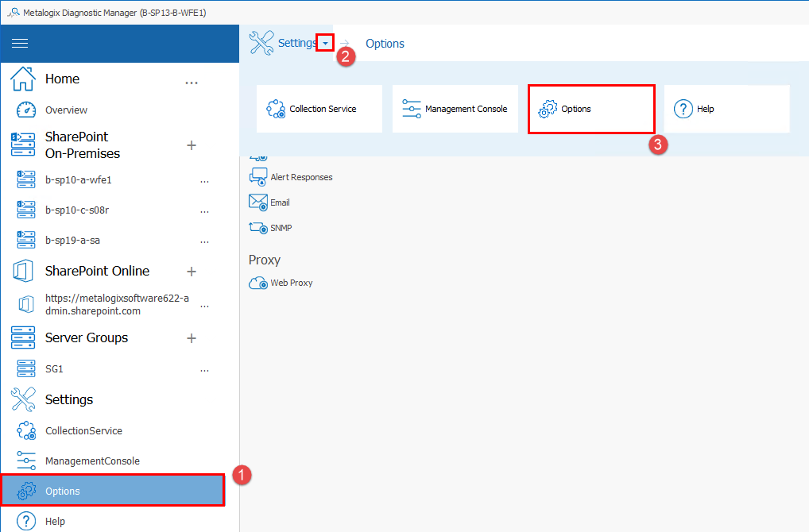Screen dimensions: 809x532
Task: Open the metalogixsoftware622 SharePoint Online admin link
Action: coord(119,304)
